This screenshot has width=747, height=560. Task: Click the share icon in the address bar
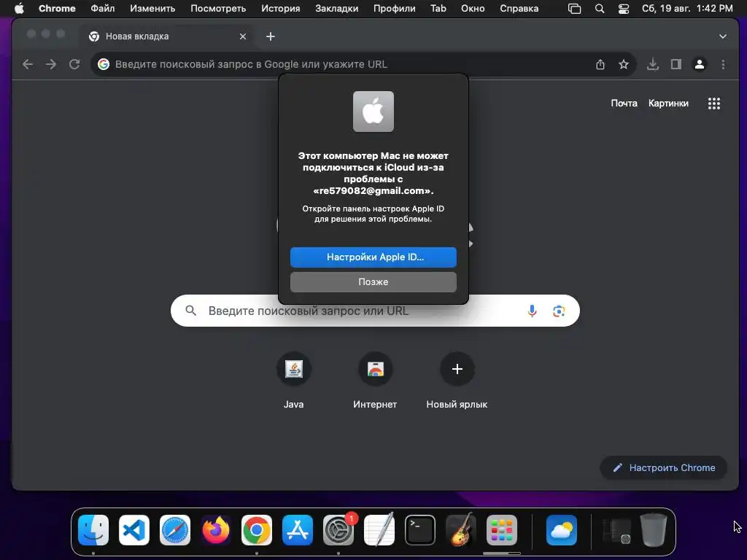[x=600, y=64]
